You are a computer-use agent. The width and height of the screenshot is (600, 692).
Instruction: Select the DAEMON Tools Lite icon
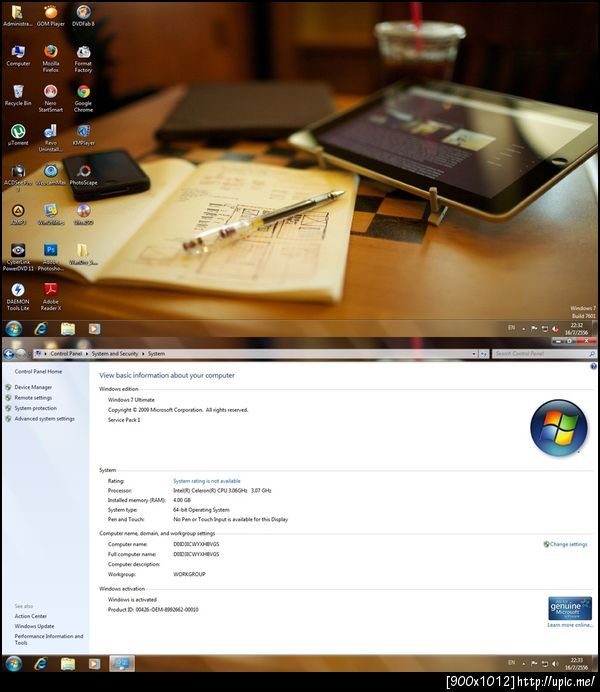pyautogui.click(x=18, y=297)
